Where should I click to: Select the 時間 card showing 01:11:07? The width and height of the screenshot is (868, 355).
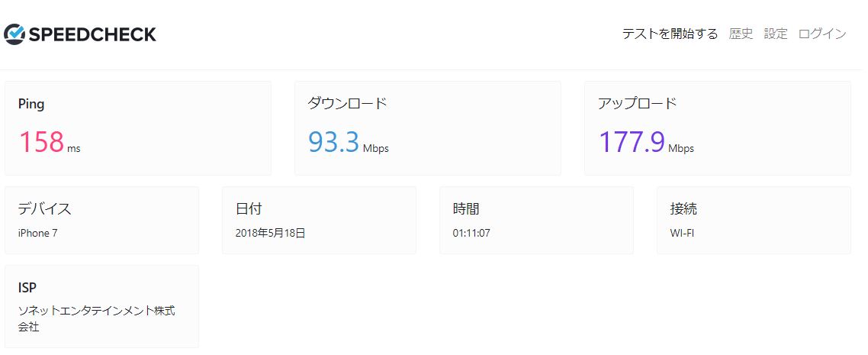pos(536,221)
